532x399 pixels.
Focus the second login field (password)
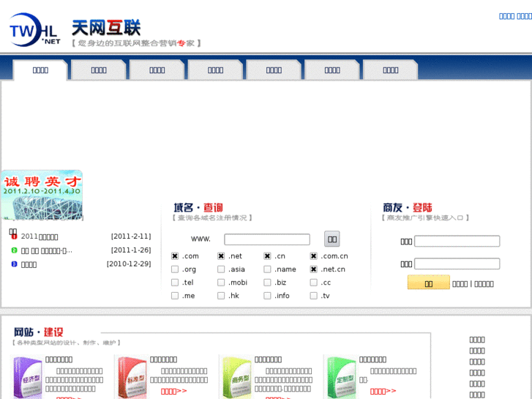click(457, 264)
